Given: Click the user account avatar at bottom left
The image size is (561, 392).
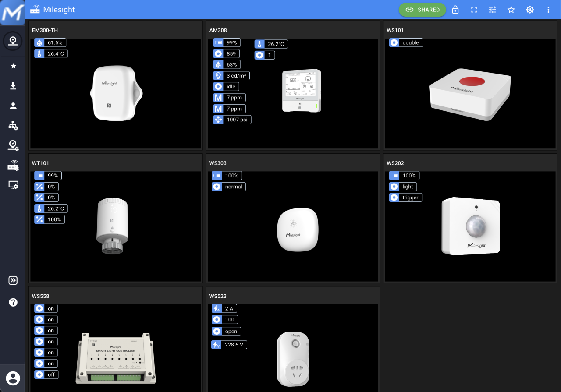Looking at the screenshot, I should pos(13,378).
